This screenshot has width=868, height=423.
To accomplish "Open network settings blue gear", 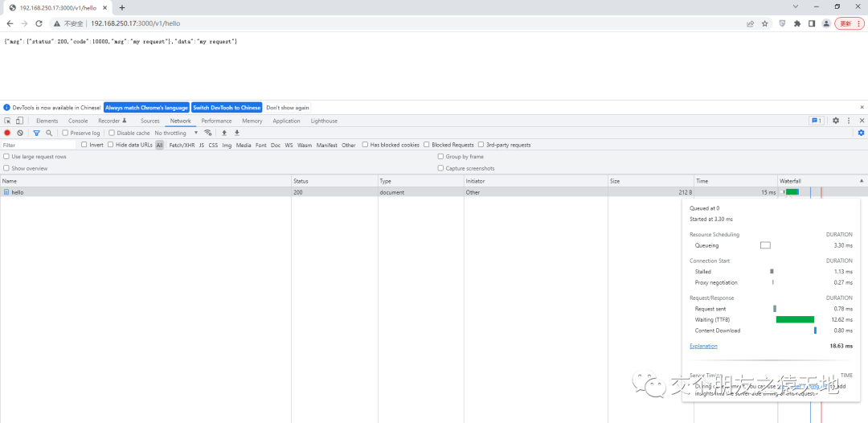I will 861,133.
